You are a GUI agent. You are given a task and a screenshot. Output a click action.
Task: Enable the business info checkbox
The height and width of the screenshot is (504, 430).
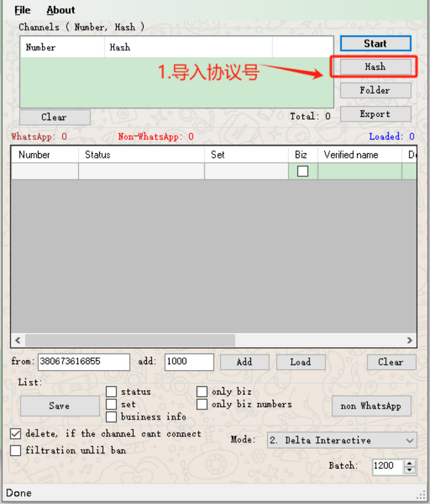click(111, 417)
